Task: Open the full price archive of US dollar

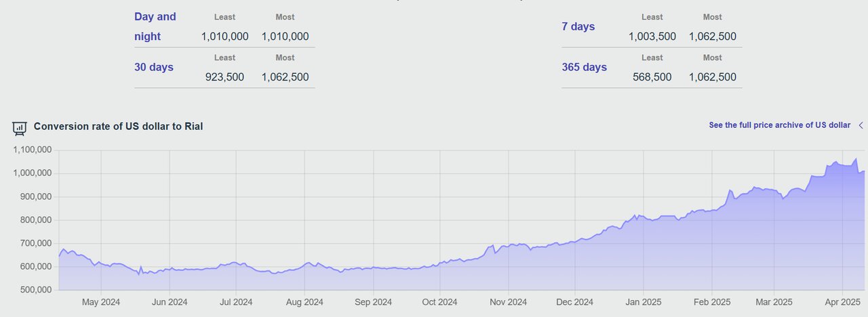Action: click(779, 125)
